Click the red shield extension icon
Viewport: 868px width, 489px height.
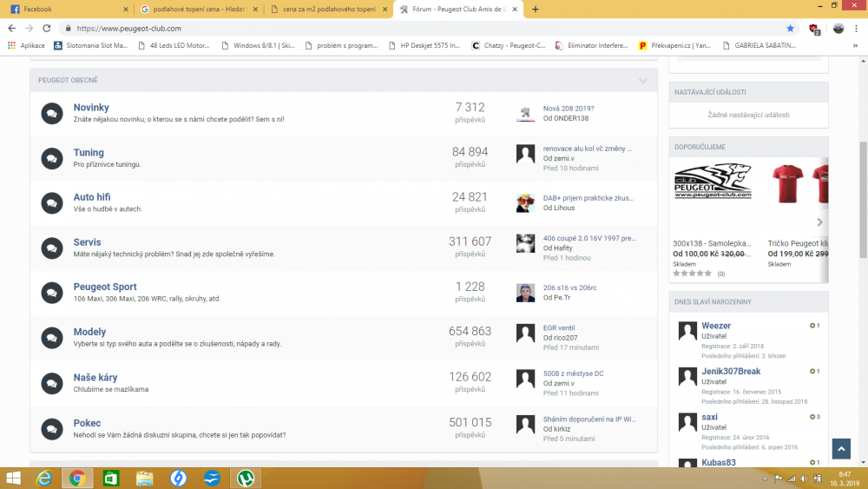coord(814,29)
